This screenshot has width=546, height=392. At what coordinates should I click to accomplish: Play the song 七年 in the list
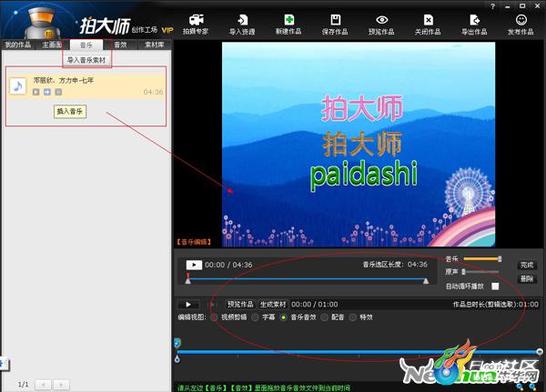tap(35, 92)
